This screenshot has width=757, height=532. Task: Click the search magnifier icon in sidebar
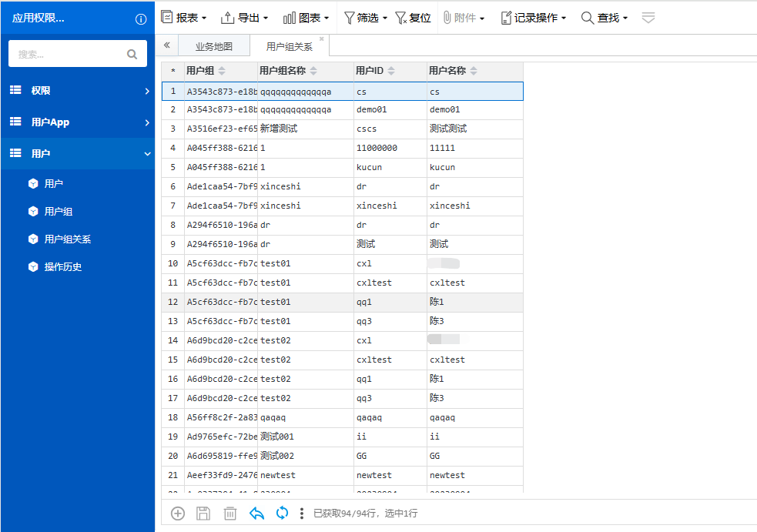[x=132, y=54]
